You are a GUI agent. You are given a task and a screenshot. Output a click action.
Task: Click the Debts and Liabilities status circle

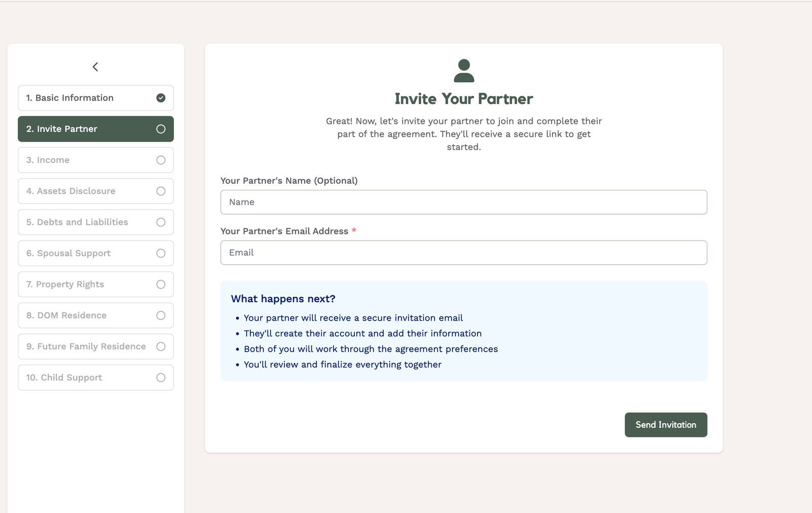click(161, 222)
